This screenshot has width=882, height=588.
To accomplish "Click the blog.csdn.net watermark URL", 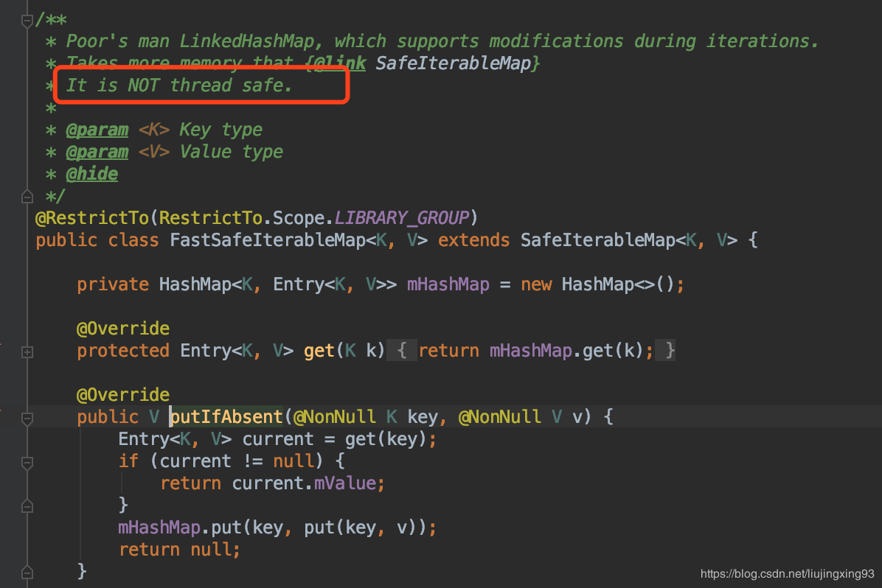I will [x=787, y=574].
